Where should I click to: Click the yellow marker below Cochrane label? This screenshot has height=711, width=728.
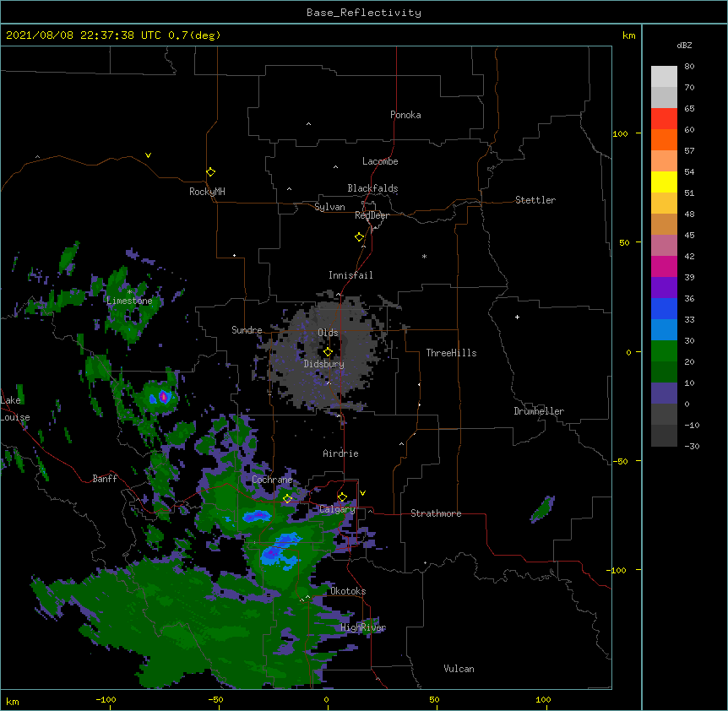click(x=287, y=498)
